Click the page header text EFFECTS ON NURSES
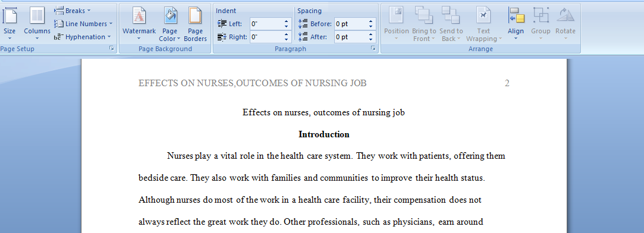Viewport: 644px width, 233px height. pyautogui.click(x=253, y=83)
